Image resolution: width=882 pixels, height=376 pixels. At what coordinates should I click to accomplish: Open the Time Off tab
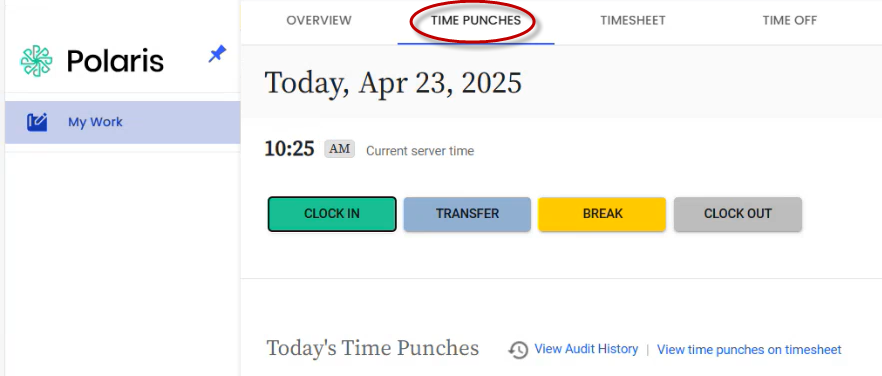click(790, 21)
